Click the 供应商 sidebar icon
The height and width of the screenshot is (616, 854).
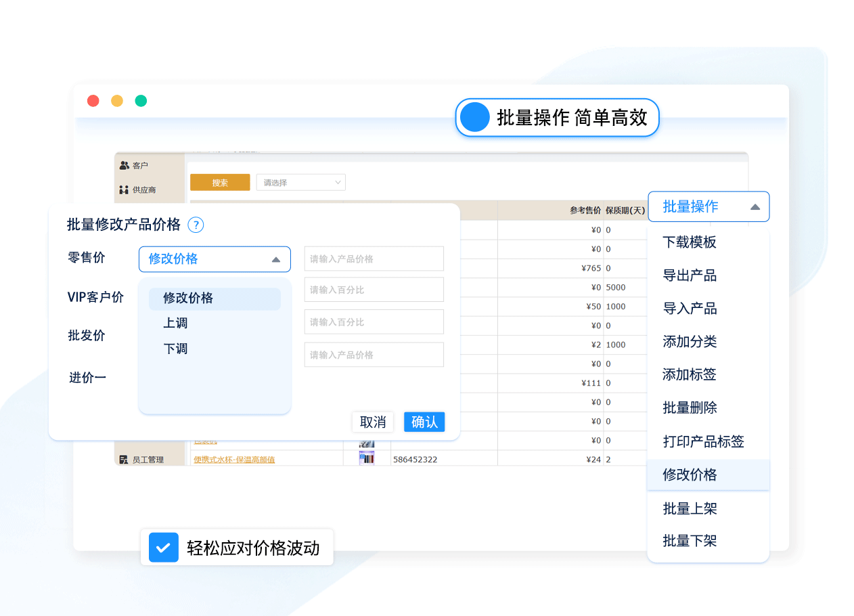coord(124,190)
